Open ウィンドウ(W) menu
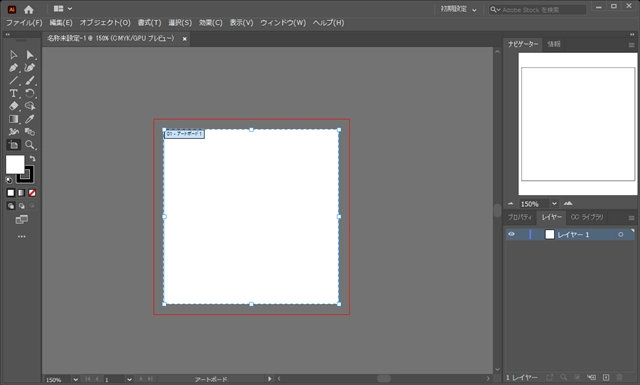This screenshot has height=385, width=640. pos(283,23)
